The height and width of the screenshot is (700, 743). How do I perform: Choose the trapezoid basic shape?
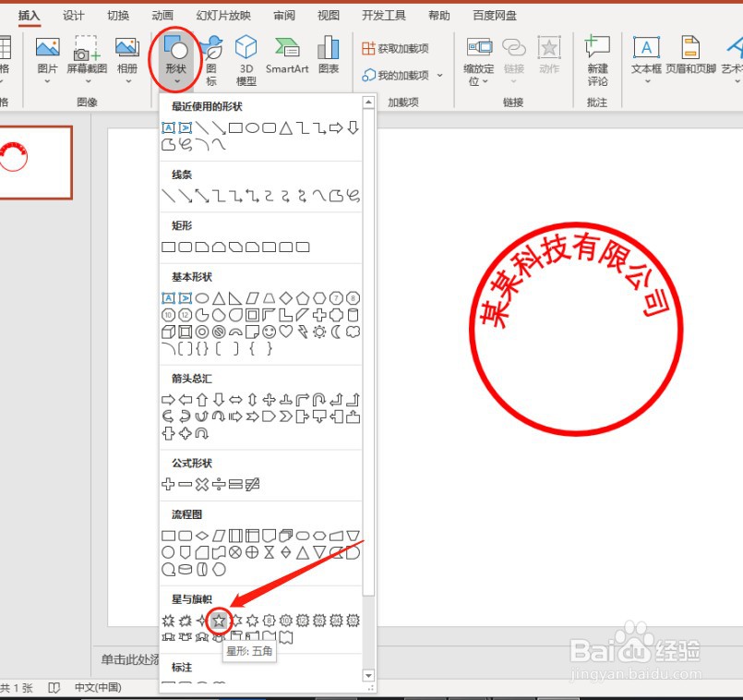pos(270,298)
